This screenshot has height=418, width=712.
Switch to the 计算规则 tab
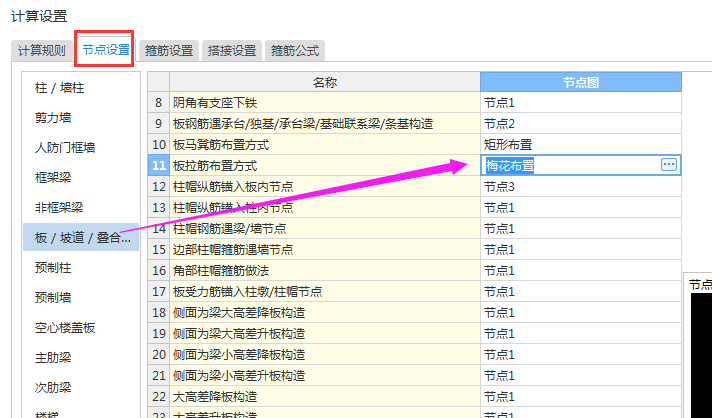(x=42, y=50)
